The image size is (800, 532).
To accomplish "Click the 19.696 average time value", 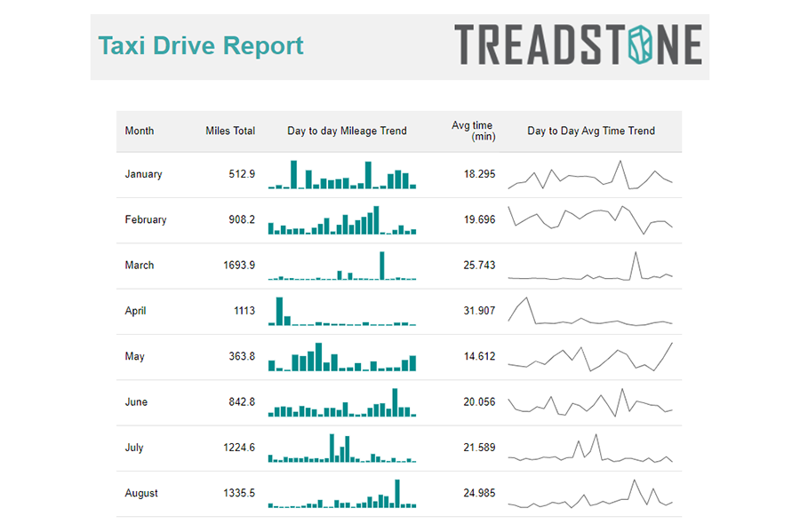I will coord(479,219).
